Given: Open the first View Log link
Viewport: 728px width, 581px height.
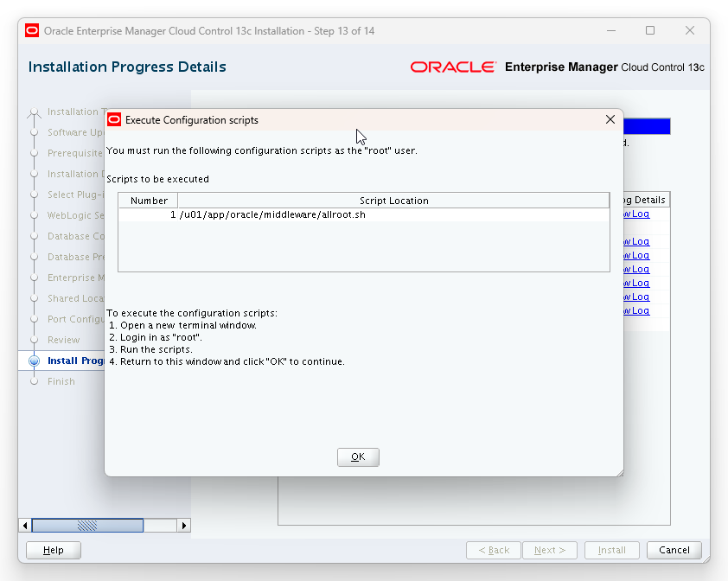Looking at the screenshot, I should pos(636,214).
